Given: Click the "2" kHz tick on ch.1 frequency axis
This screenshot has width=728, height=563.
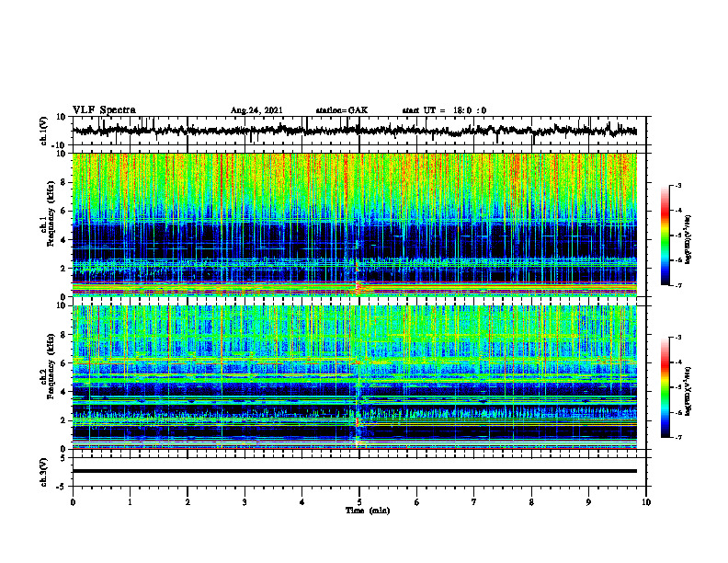Looking at the screenshot, I should [64, 268].
